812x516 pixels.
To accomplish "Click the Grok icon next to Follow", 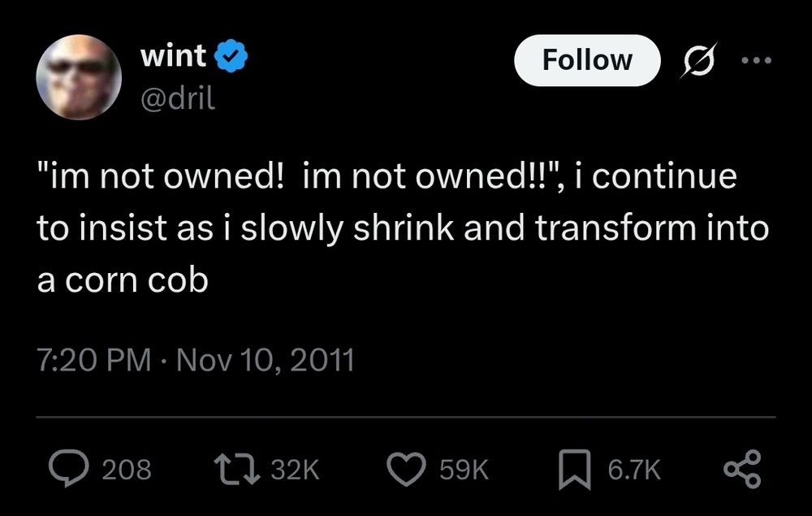I will tap(699, 60).
